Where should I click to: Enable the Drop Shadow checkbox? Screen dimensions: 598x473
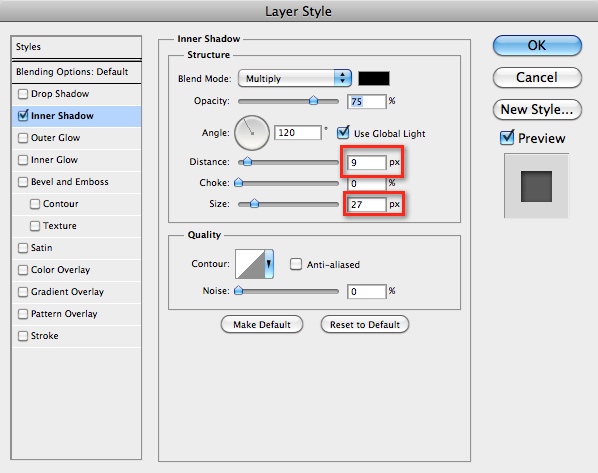(23, 94)
